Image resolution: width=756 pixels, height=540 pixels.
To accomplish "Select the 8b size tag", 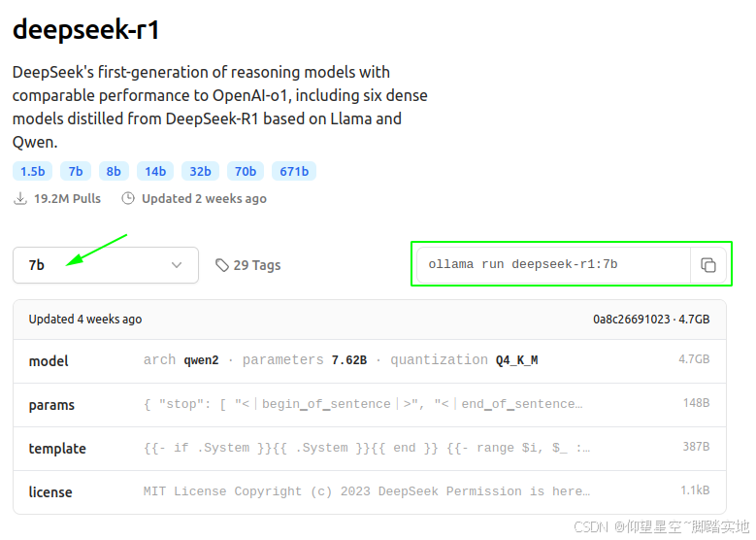I will (114, 171).
